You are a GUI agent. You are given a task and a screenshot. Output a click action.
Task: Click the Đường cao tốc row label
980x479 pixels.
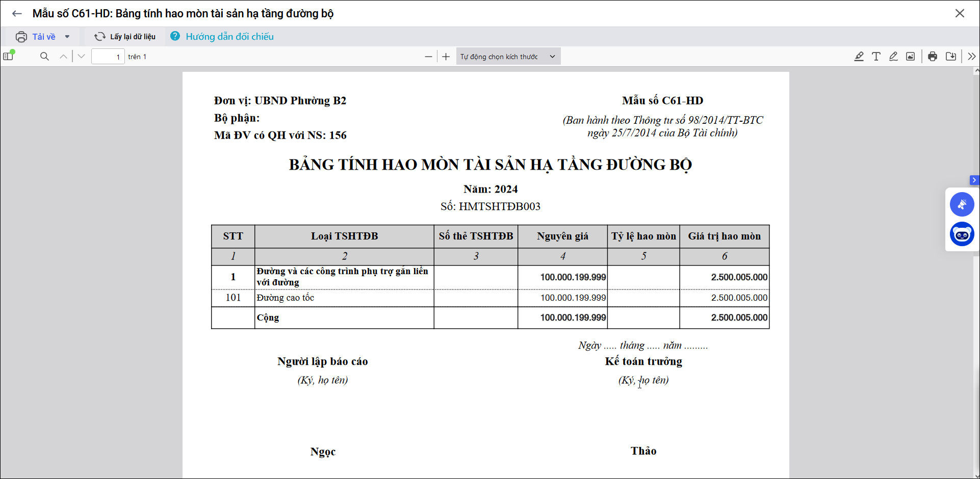286,298
